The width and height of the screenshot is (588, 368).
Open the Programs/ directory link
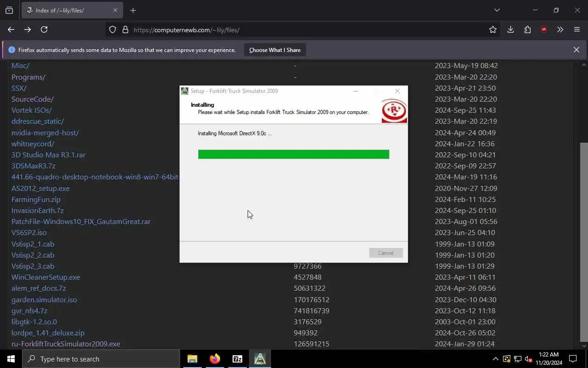tap(28, 77)
